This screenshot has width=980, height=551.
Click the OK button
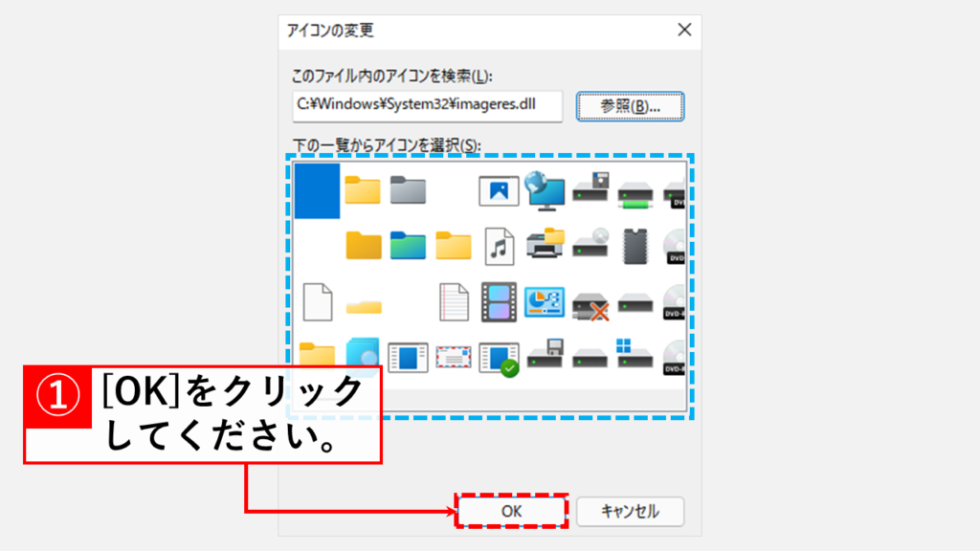(510, 510)
